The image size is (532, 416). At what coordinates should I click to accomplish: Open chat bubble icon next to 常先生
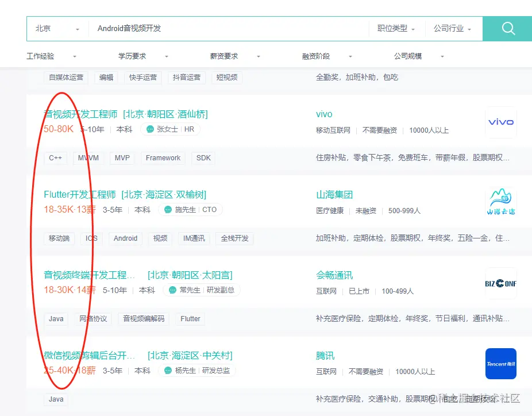click(x=173, y=290)
